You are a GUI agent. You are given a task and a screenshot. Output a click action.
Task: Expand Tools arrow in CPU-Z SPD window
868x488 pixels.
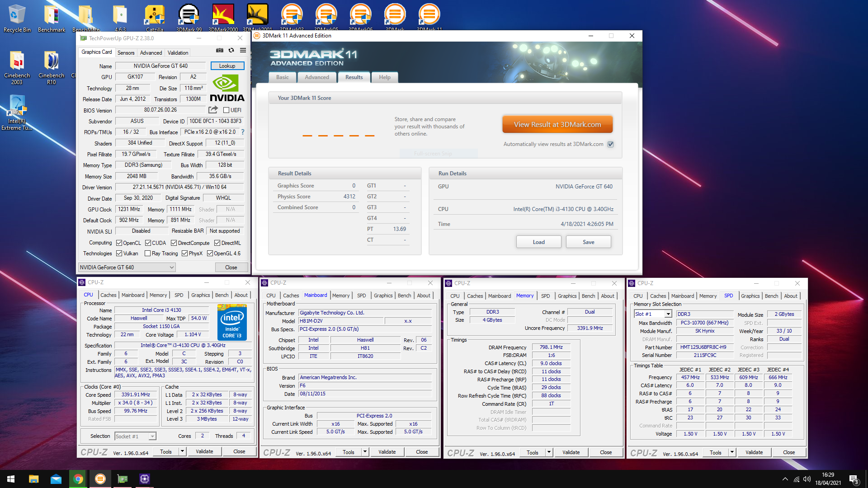(732, 452)
